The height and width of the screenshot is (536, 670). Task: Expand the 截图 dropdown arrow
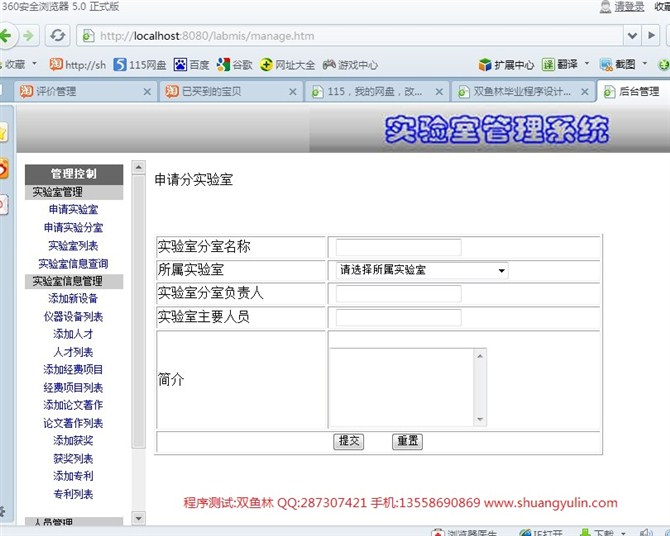(645, 64)
